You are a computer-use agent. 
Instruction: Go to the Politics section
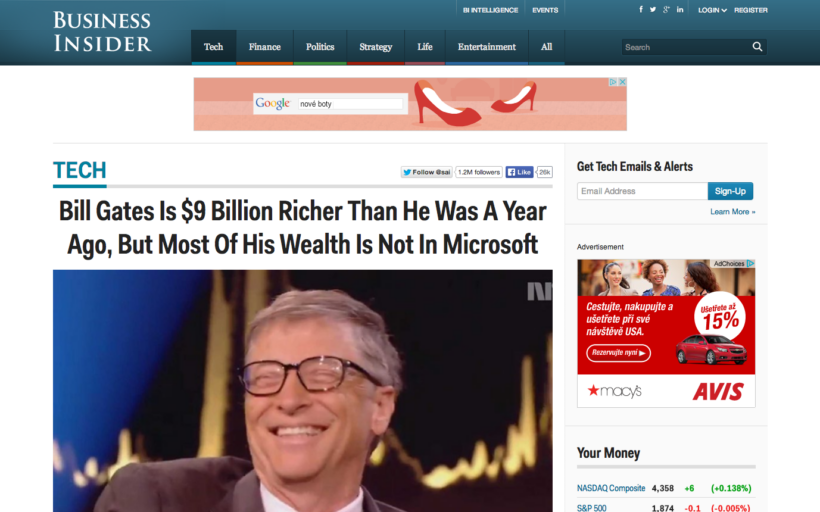(320, 47)
